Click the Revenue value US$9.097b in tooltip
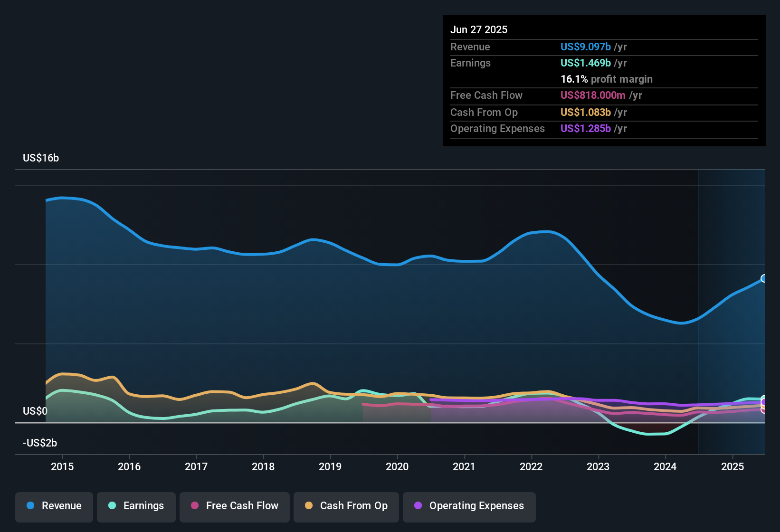Viewport: 780px width, 532px height. click(x=586, y=47)
